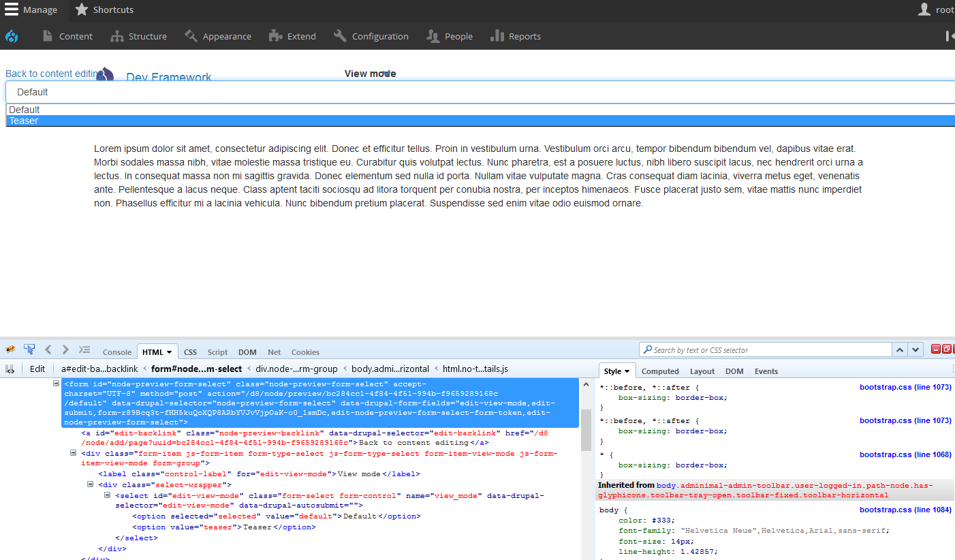Open the Firebug command line editor icon

[x=84, y=348]
